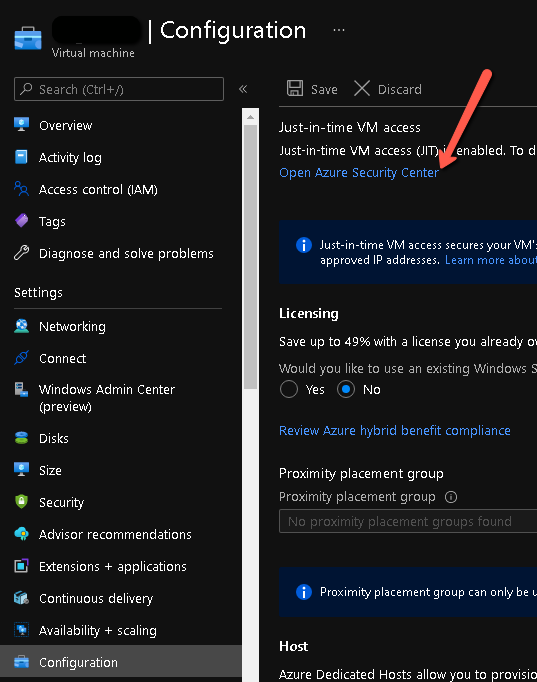The image size is (537, 682).
Task: Click the Discard X icon
Action: coord(362,88)
